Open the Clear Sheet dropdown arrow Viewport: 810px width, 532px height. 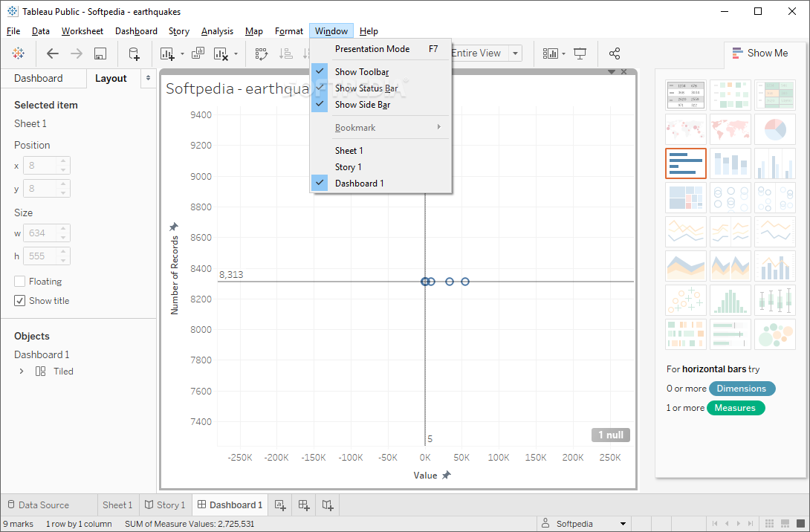click(236, 53)
